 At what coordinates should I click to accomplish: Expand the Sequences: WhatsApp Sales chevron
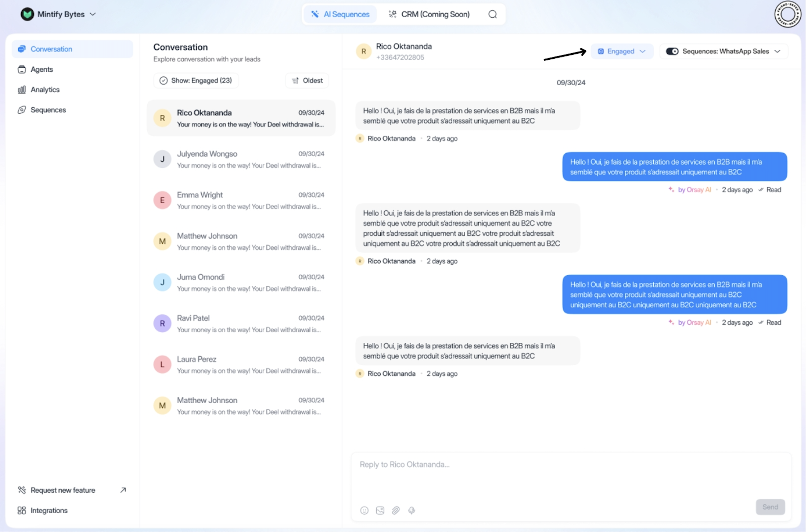(778, 51)
